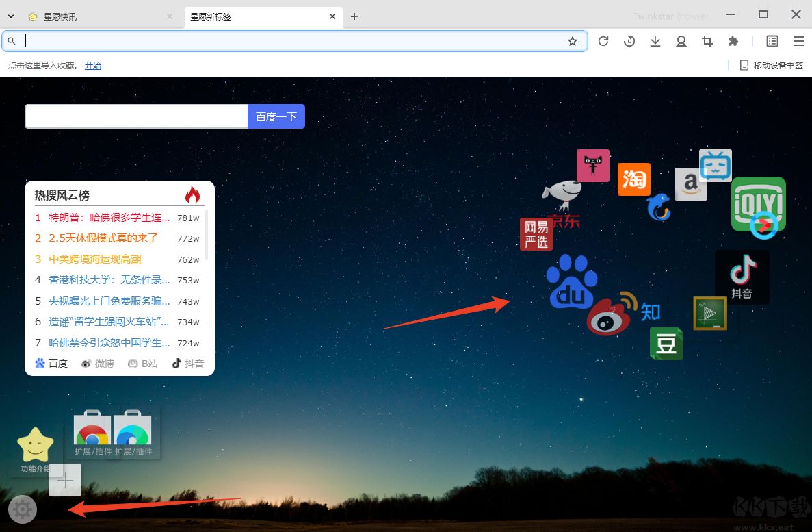Open the downloads arrow icon
Viewport: 812px width, 532px height.
[655, 41]
